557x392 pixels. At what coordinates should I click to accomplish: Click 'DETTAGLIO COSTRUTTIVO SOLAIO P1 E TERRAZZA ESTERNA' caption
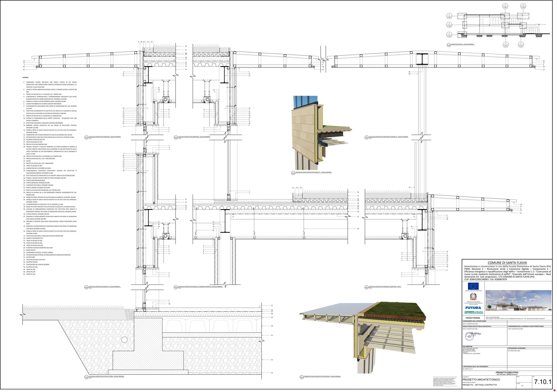200,286
